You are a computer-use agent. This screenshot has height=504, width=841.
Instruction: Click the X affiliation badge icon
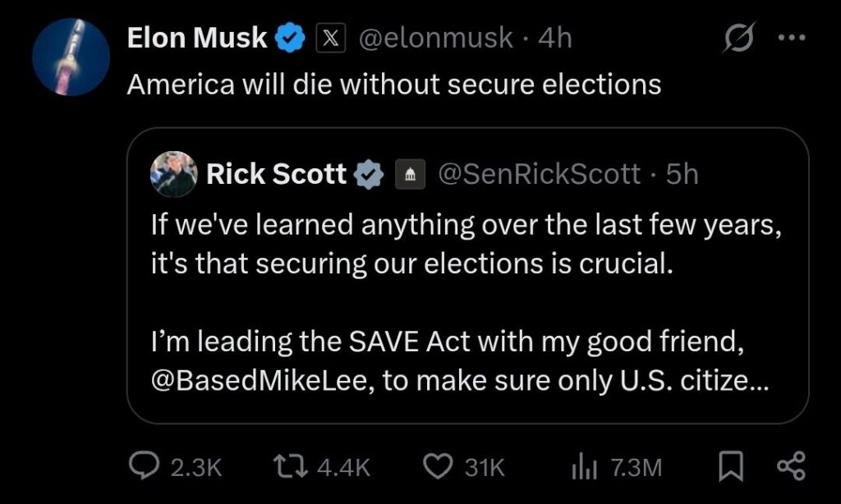329,38
